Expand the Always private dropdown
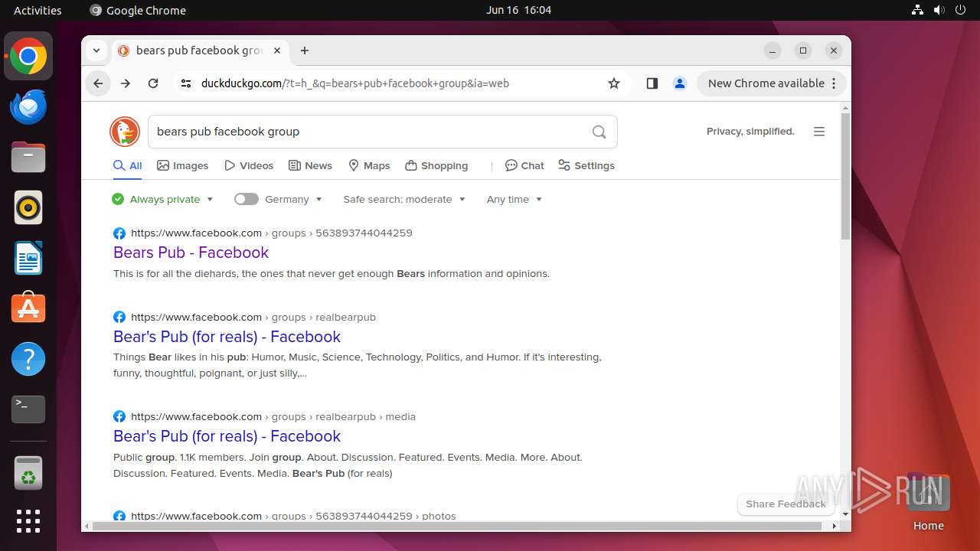This screenshot has height=551, width=980. coord(163,199)
